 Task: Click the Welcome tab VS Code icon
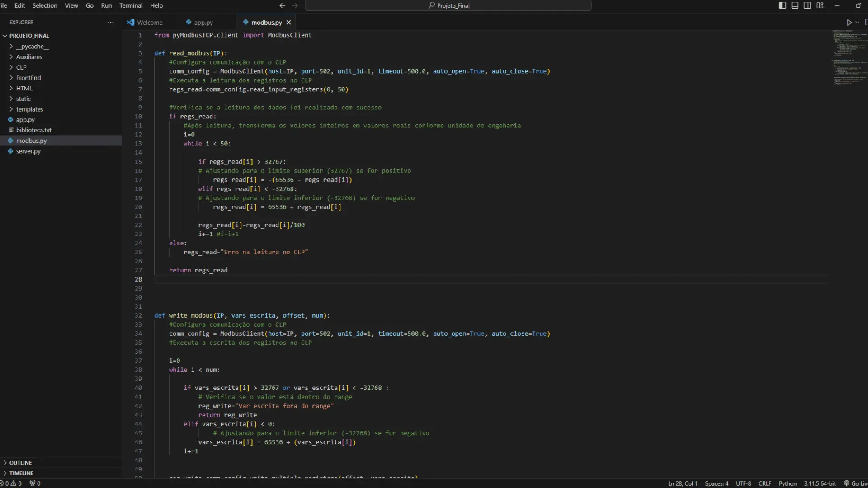[x=131, y=22]
